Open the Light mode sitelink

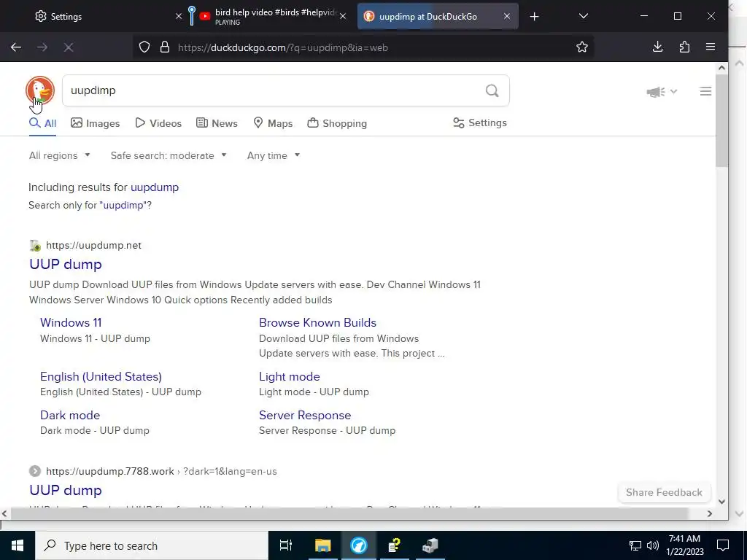(289, 376)
